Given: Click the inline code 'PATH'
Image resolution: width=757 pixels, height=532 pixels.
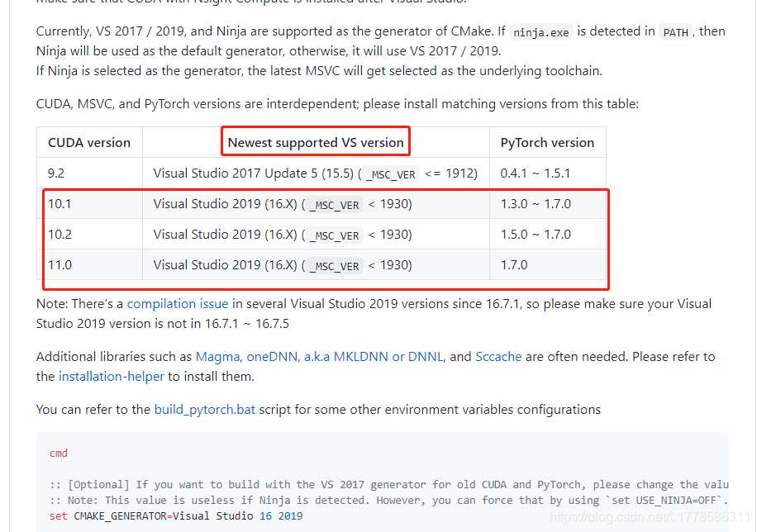Looking at the screenshot, I should [x=675, y=32].
